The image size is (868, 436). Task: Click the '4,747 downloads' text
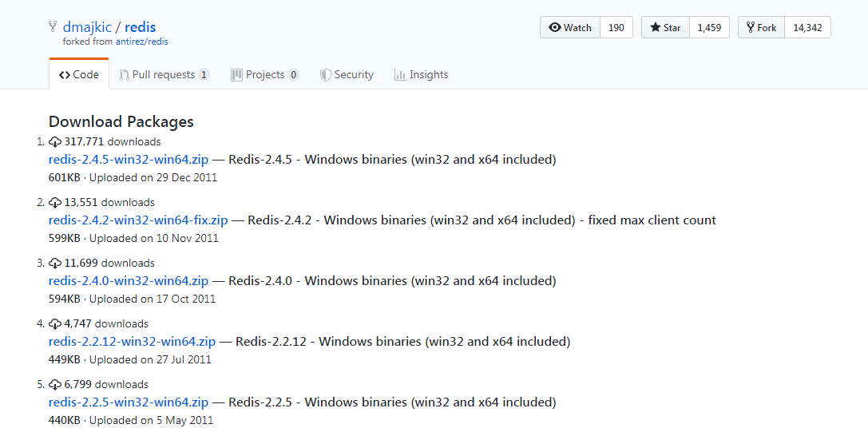[x=106, y=323]
